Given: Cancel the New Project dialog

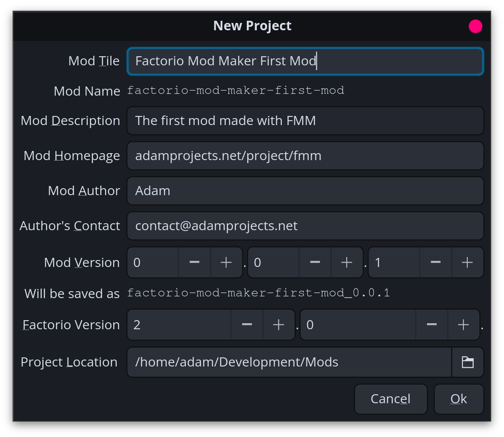Looking at the screenshot, I should coord(390,398).
